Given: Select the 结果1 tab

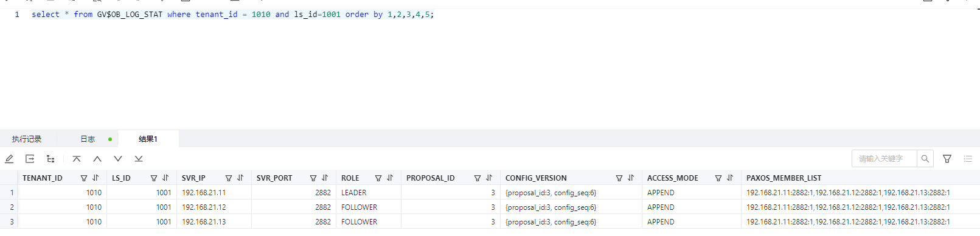Looking at the screenshot, I should pos(148,139).
